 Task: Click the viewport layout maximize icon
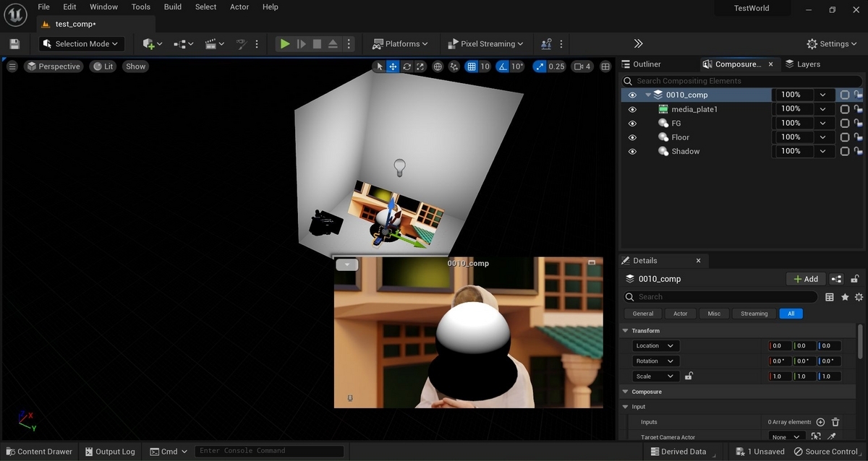[x=606, y=66]
